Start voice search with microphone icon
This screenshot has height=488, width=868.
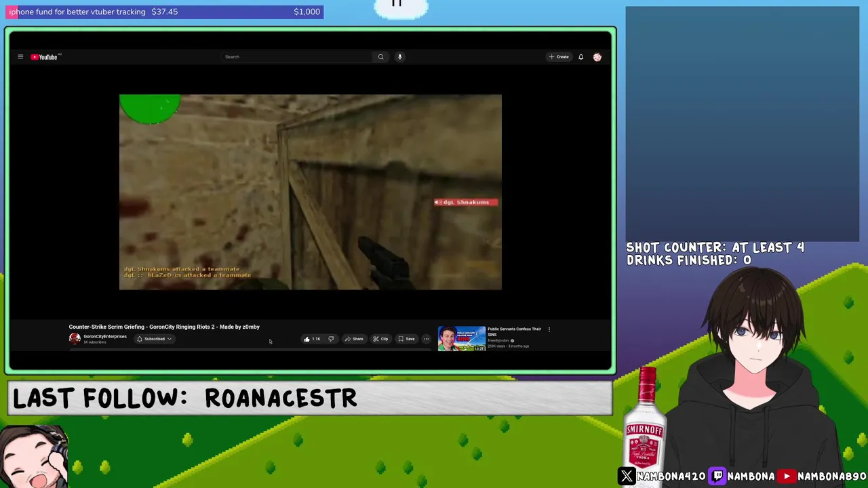400,57
